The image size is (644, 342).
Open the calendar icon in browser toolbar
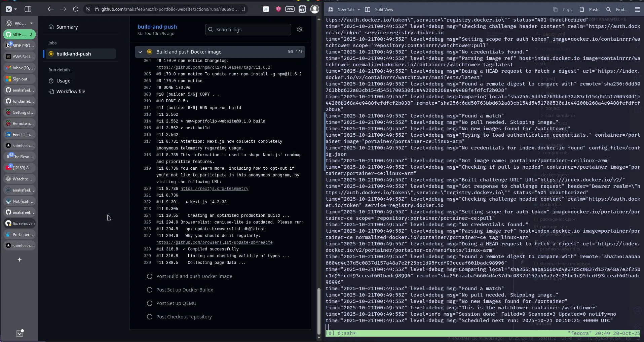(302, 9)
